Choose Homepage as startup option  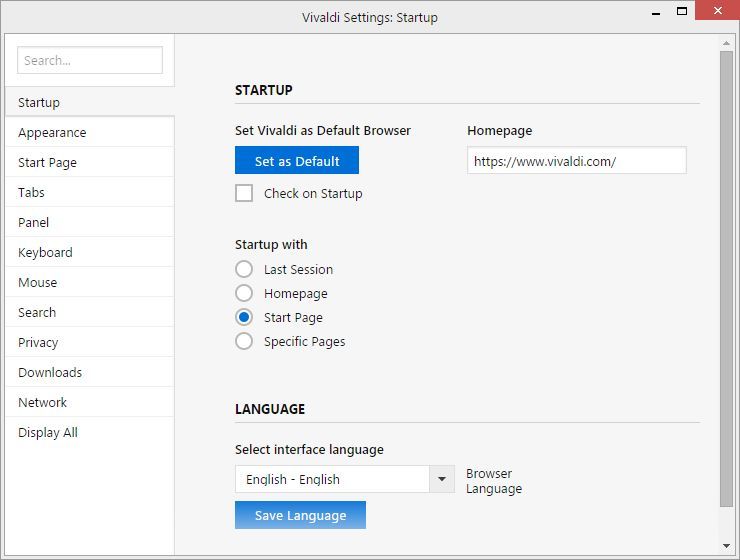tap(244, 293)
